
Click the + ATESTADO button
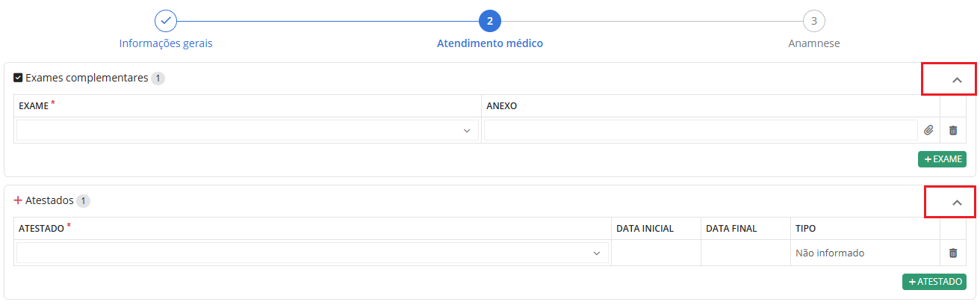[x=934, y=281]
